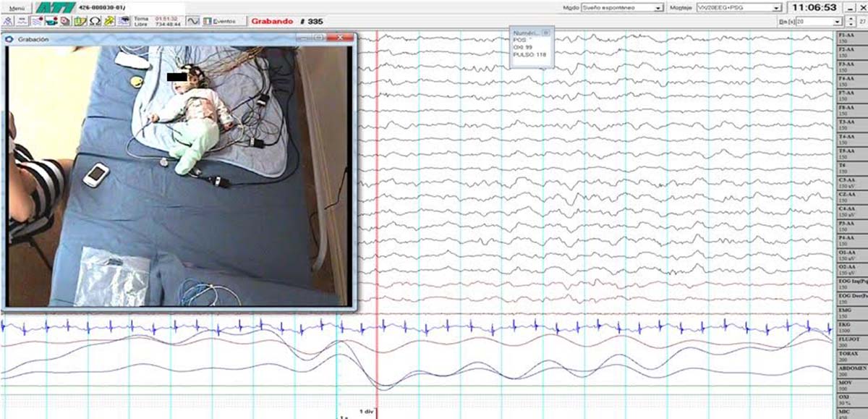Click the video monitor icon in toolbar

coord(124,21)
